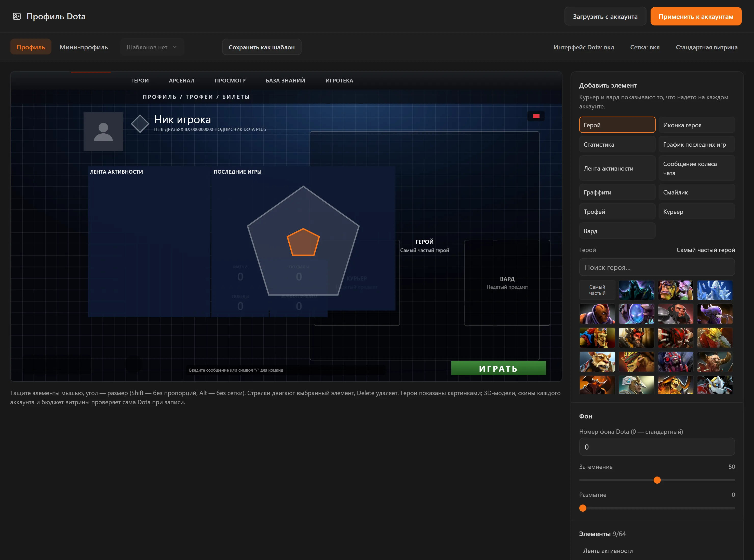Click 'Сохранить как шаблон' button
The image size is (754, 560).
click(x=262, y=47)
